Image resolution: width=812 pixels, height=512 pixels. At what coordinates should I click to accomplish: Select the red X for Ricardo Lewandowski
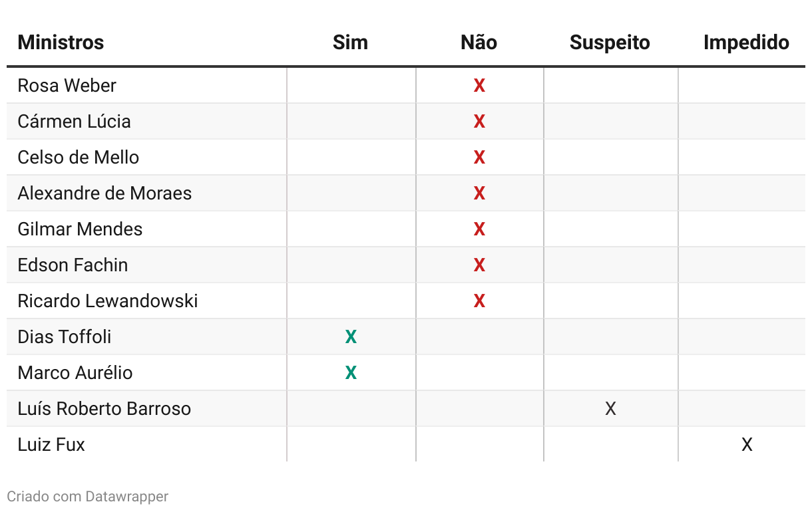[x=479, y=301]
